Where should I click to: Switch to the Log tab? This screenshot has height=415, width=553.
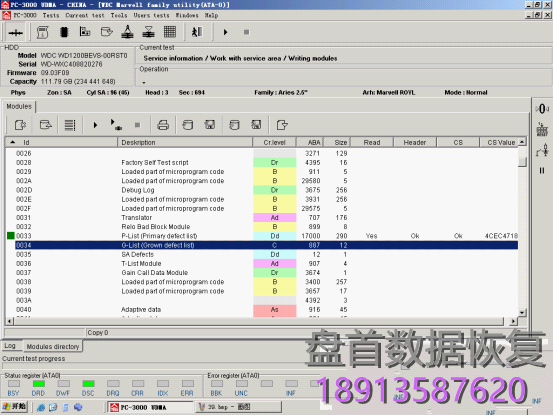click(10, 346)
